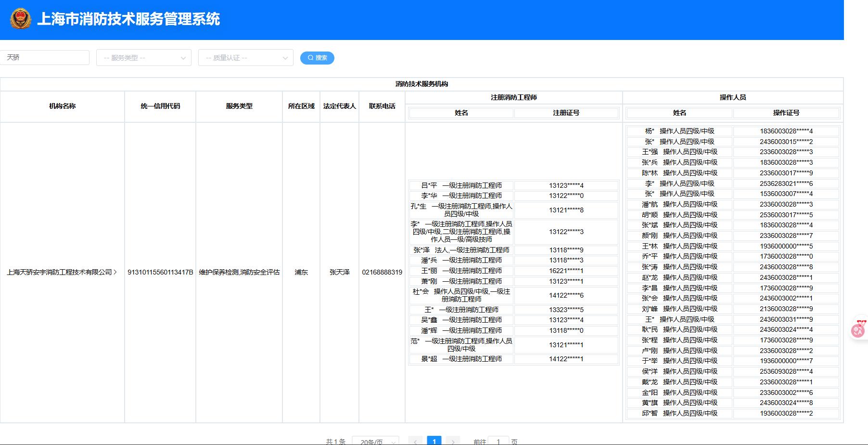This screenshot has width=868, height=445.
Task: Select page number 1 in pagination
Action: pyautogui.click(x=434, y=441)
